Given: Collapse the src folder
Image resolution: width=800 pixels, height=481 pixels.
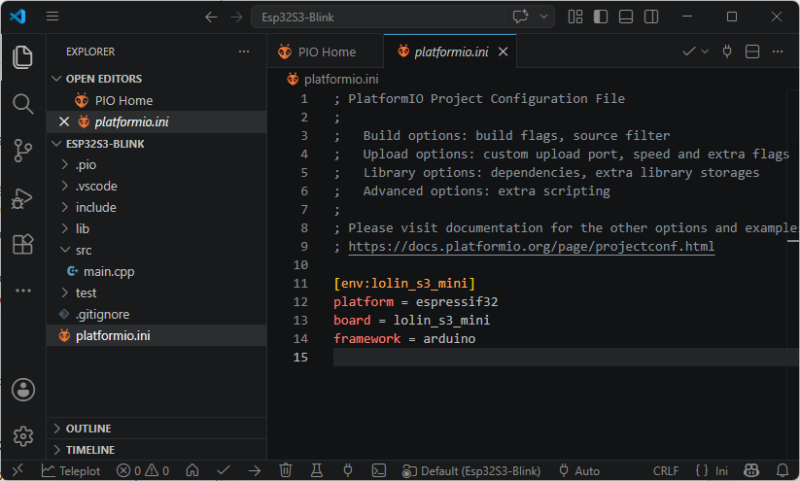Looking at the screenshot, I should pos(156,250).
